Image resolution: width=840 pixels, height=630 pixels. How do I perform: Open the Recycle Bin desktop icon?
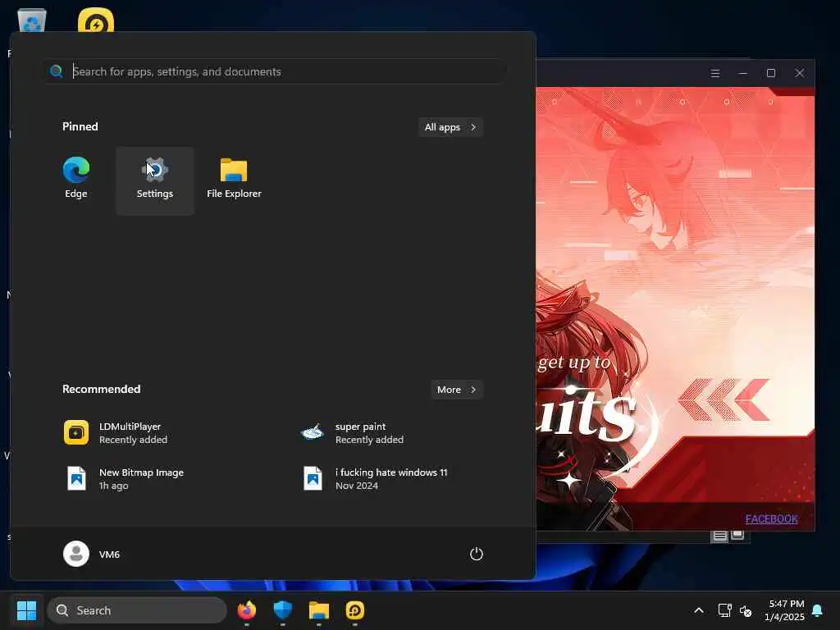32,21
